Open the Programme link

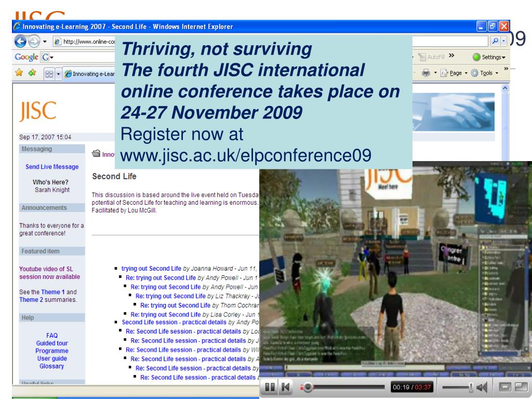[52, 351]
